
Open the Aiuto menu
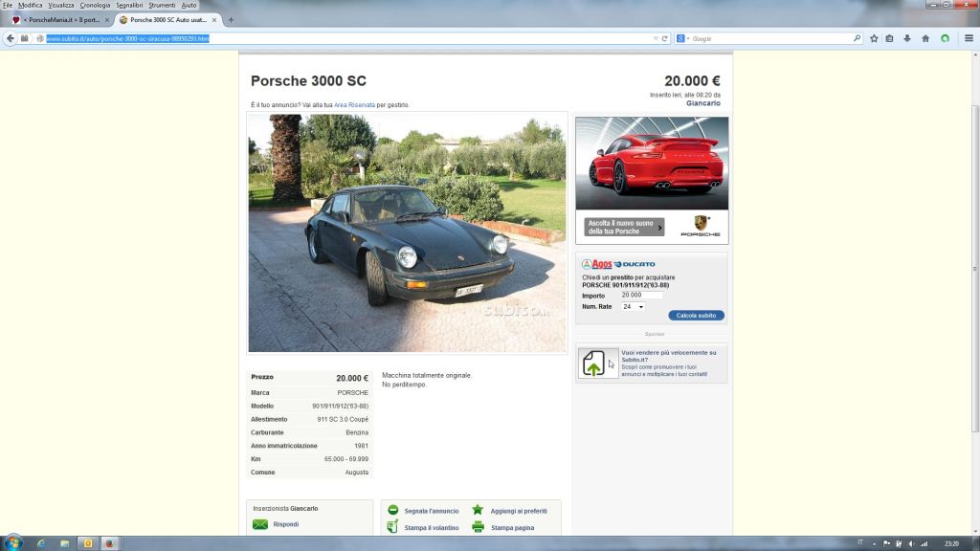tap(189, 5)
